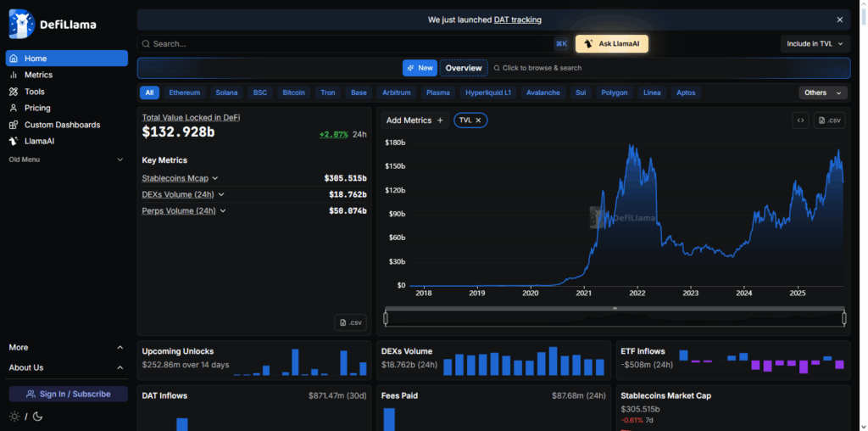This screenshot has height=431, width=868.
Task: Open the Metrics sidebar item
Action: [x=38, y=75]
